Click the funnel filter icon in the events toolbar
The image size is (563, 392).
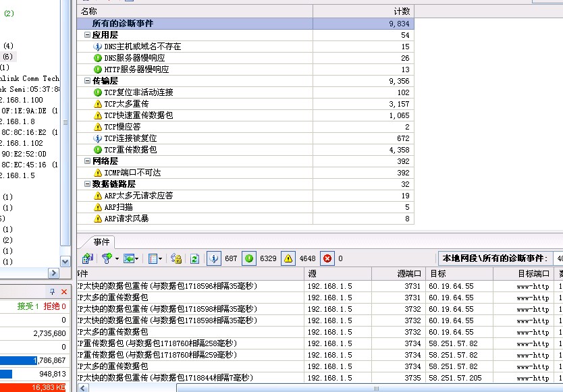107,258
